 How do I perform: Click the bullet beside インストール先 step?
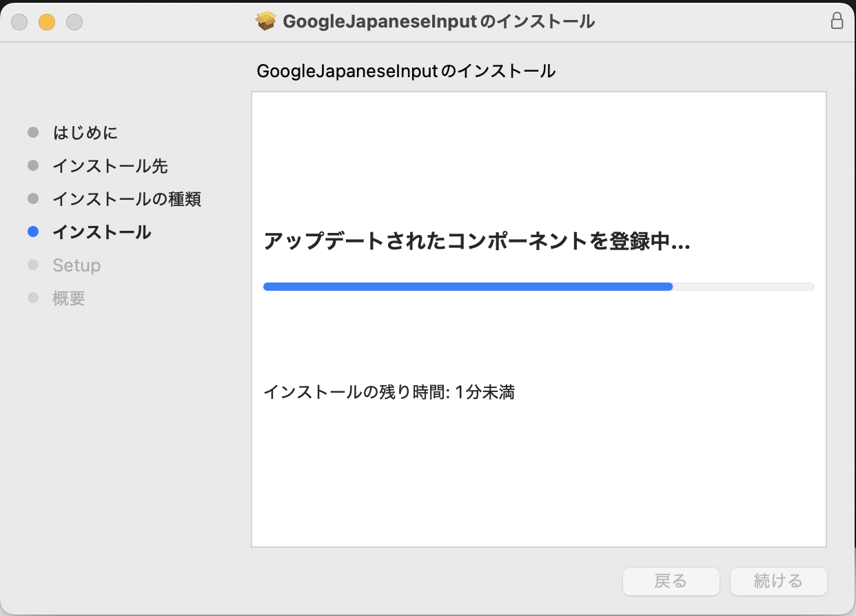coord(33,165)
